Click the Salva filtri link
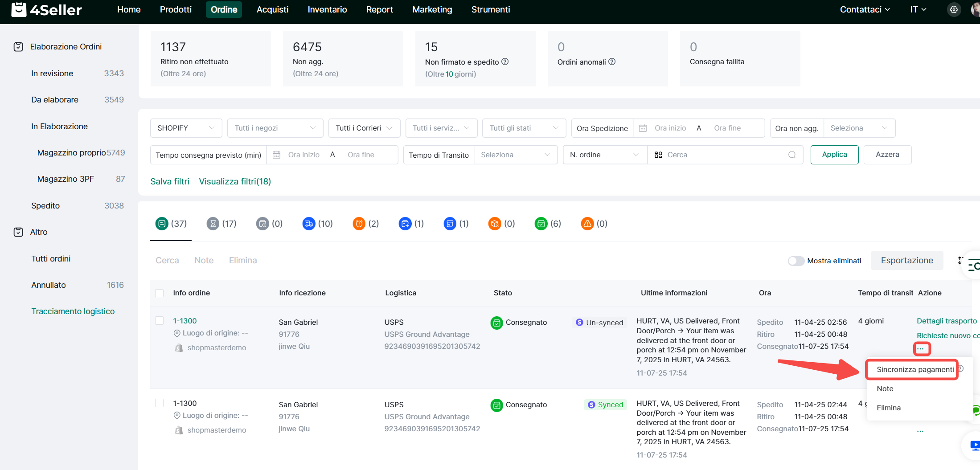 pos(170,182)
